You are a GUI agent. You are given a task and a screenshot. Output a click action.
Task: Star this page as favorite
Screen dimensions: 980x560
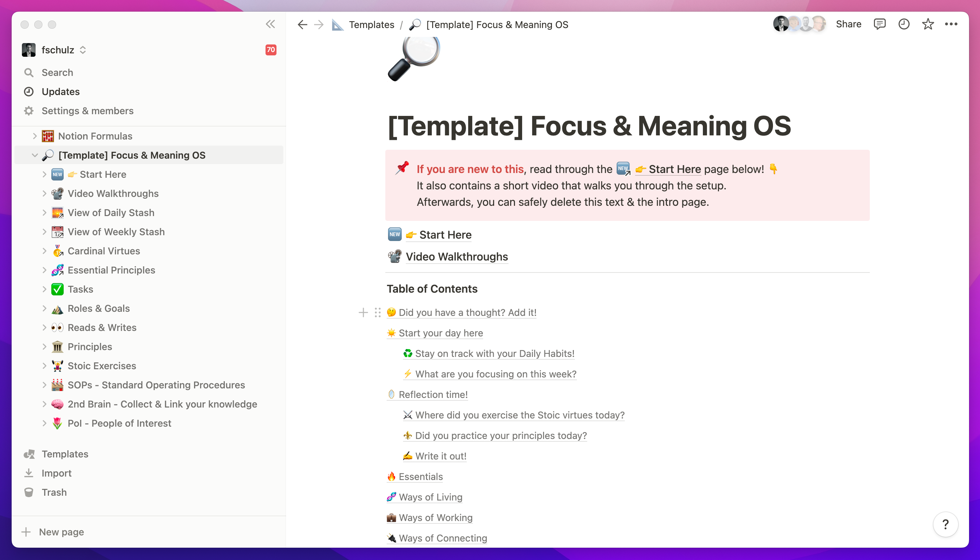point(928,24)
